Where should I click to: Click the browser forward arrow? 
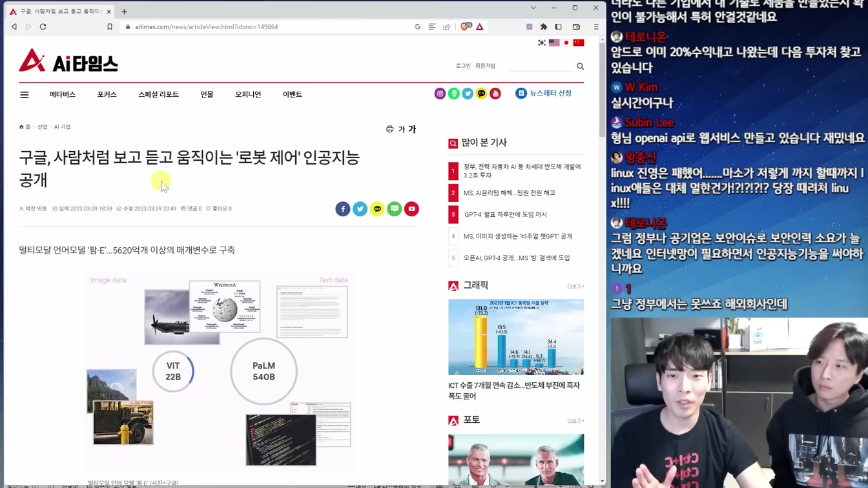[28, 27]
